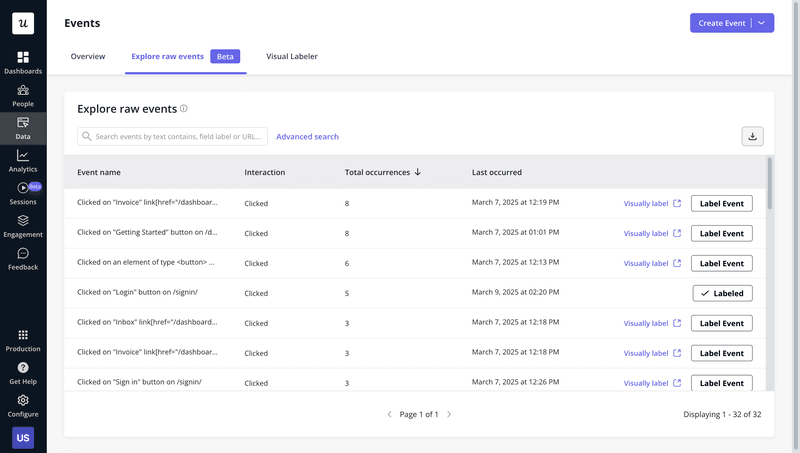Click the Get Help question icon
800x453 pixels.
[23, 373]
